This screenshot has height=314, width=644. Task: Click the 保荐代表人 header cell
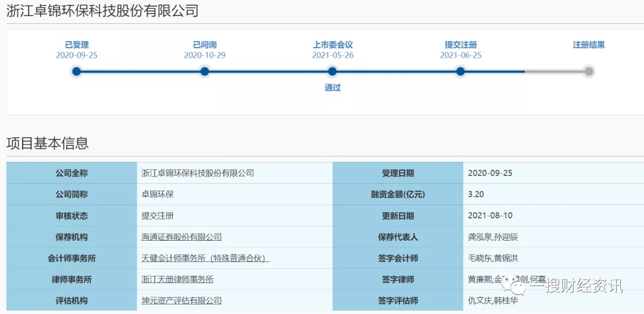point(398,237)
